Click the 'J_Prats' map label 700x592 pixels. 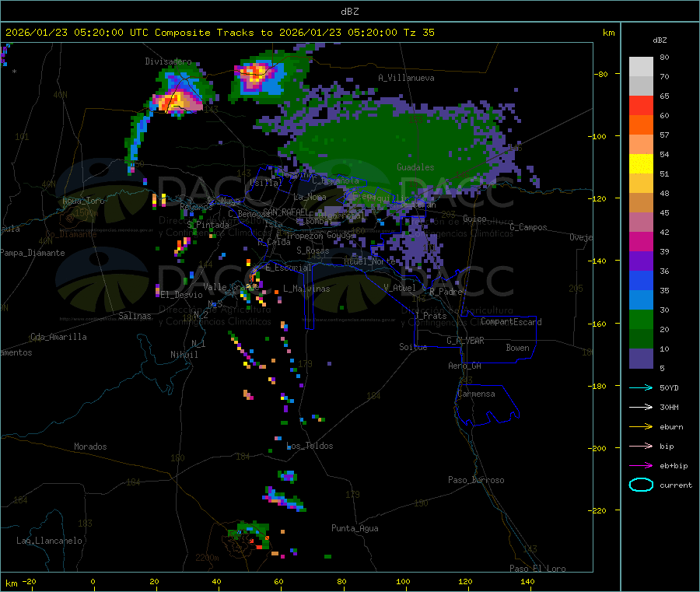click(x=430, y=316)
